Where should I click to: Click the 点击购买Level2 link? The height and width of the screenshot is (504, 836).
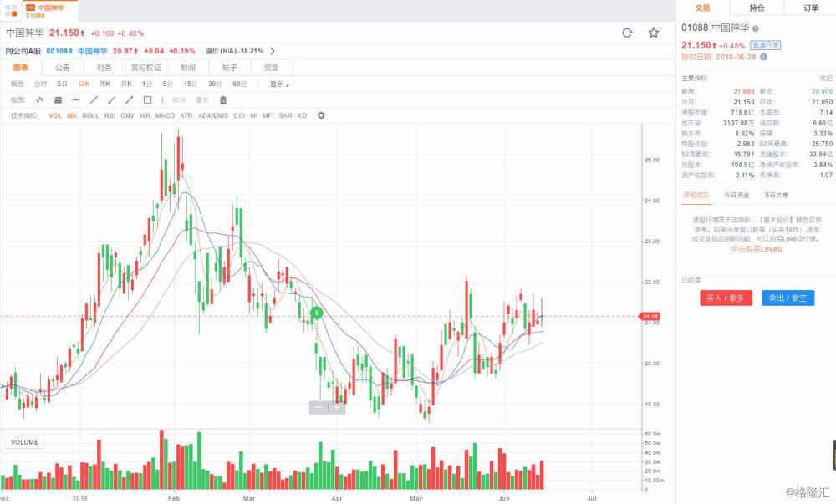click(x=757, y=249)
